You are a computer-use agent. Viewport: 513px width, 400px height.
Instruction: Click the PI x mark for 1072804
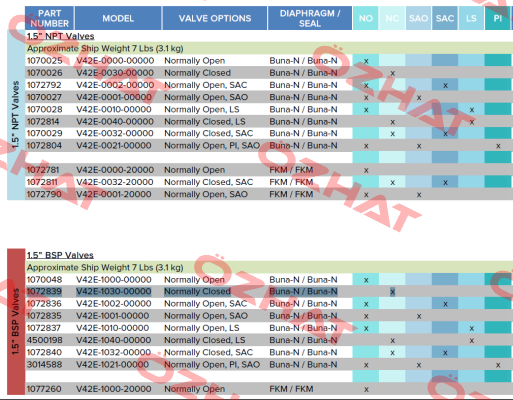[x=498, y=146]
